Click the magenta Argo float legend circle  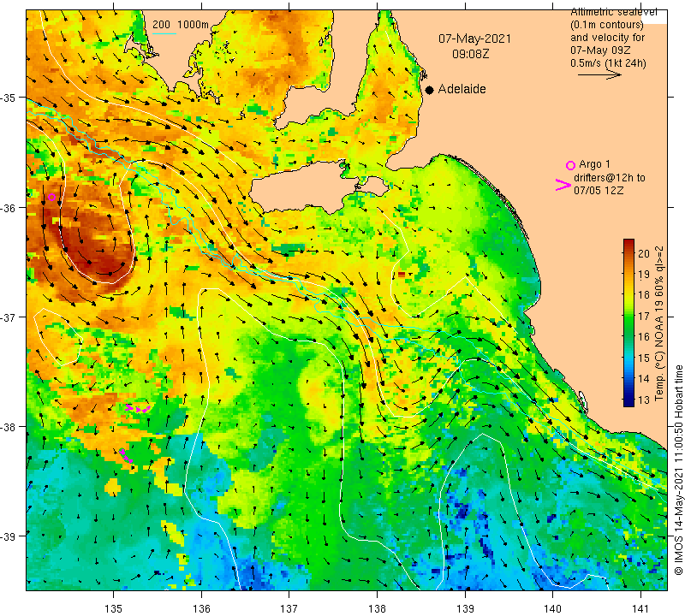(x=570, y=165)
